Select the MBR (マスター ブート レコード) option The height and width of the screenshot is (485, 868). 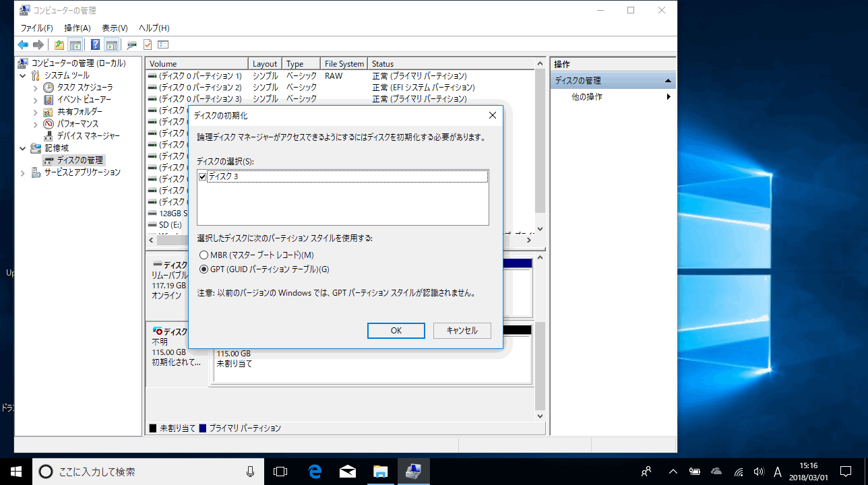(204, 255)
